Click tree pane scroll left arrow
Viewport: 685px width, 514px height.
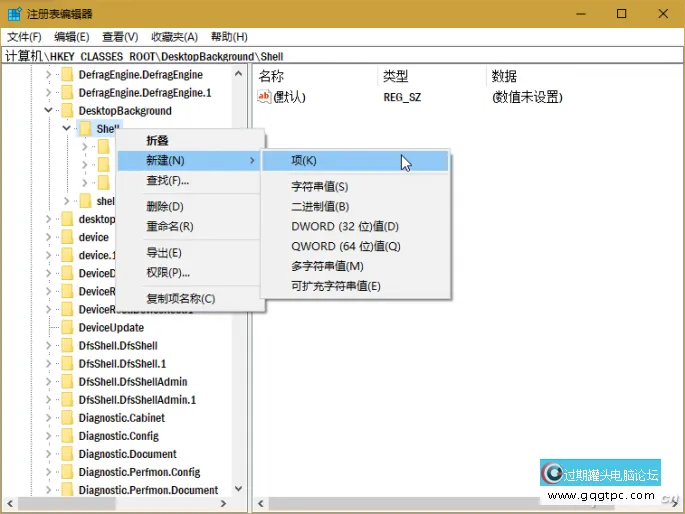(10, 504)
